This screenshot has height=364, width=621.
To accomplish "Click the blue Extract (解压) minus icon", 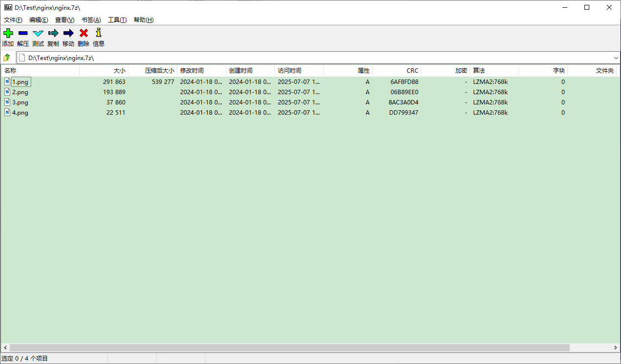I will click(23, 33).
